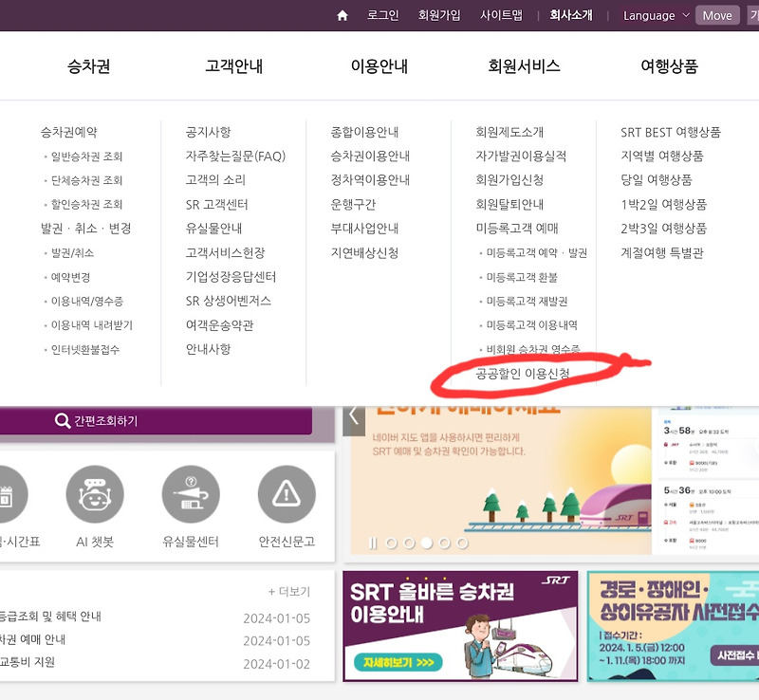The image size is (759, 700).
Task: Click the Move button
Action: tap(717, 15)
